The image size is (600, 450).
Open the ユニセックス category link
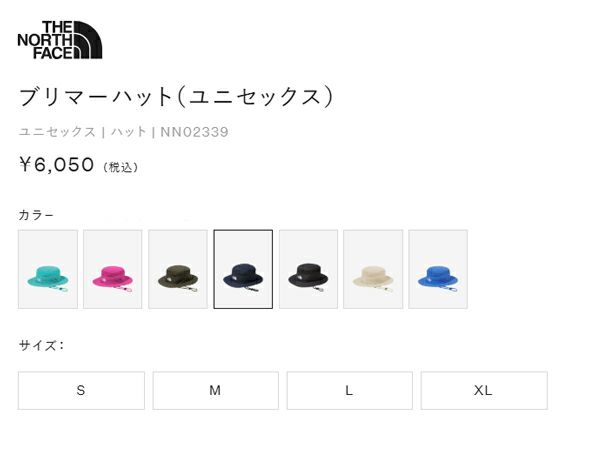(57, 132)
